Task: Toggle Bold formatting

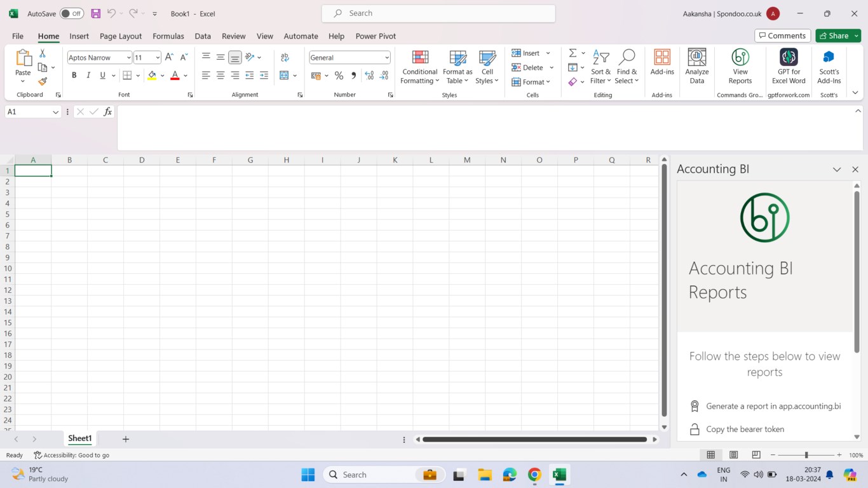Action: click(x=74, y=76)
